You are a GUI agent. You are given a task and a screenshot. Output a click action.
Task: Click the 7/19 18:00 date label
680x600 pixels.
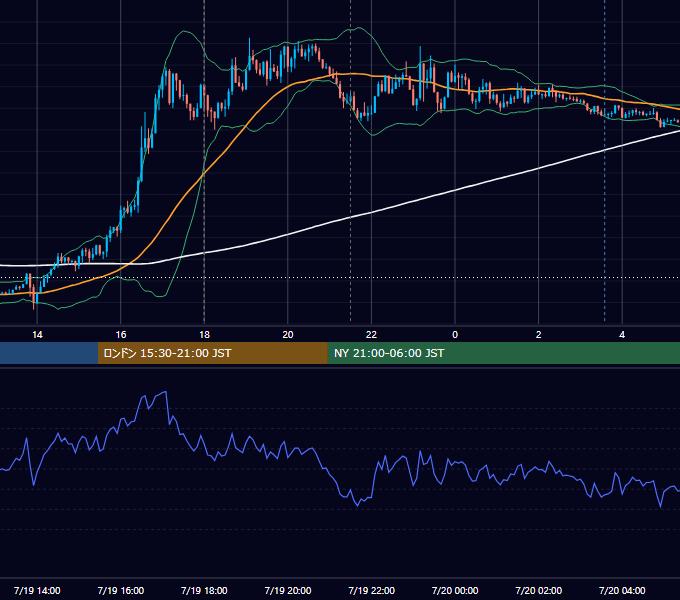[x=204, y=590]
